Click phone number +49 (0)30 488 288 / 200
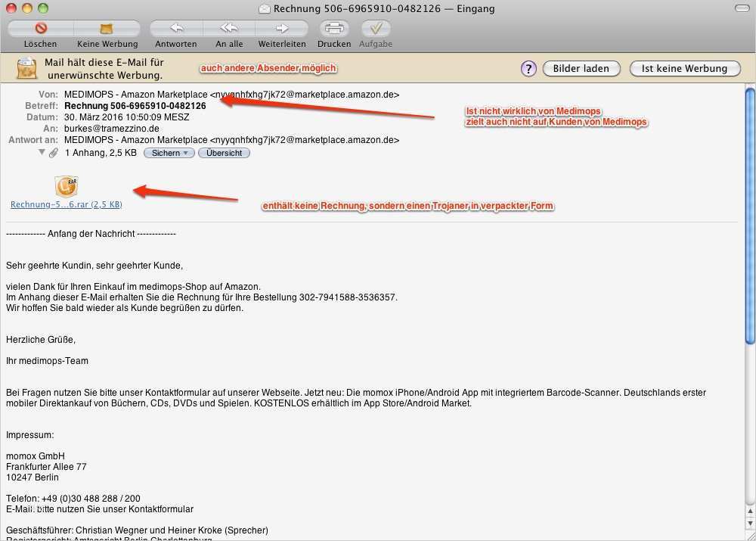The height and width of the screenshot is (541, 756). (91, 499)
